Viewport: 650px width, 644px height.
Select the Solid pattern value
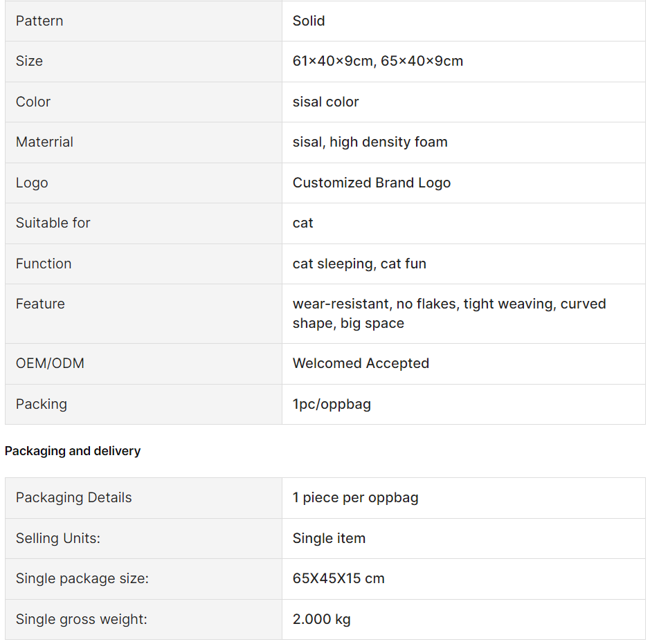(x=309, y=21)
